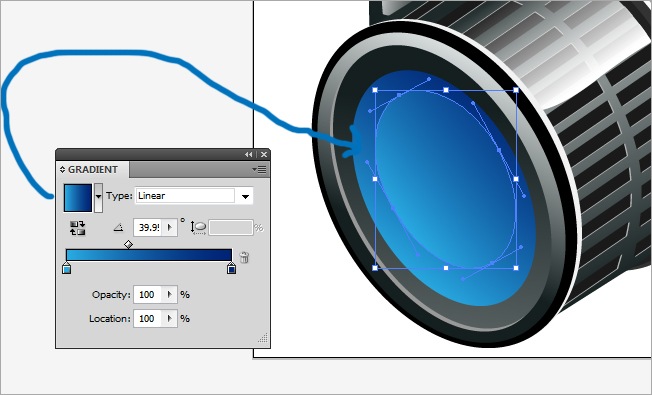Click the Gradient panel resize grip
This screenshot has height=395, width=652.
tap(263, 338)
